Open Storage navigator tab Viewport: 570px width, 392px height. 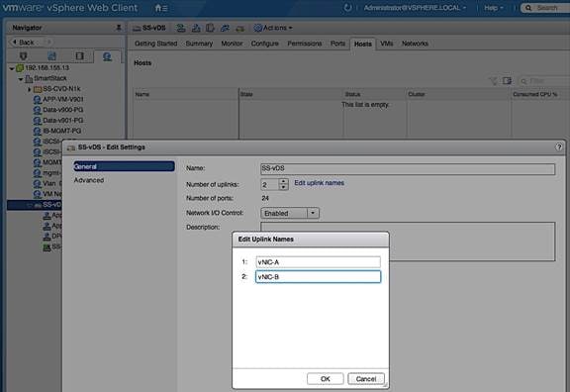tap(79, 56)
